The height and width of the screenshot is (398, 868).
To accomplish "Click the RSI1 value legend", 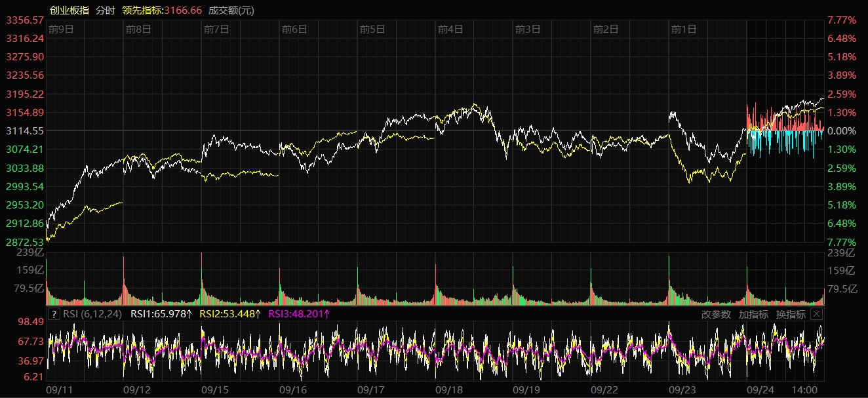I will (x=161, y=314).
